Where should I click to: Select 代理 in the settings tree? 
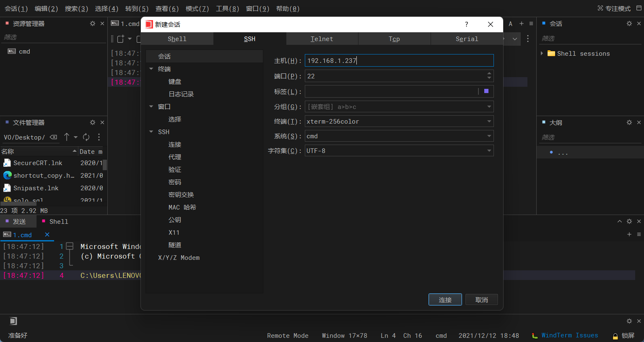tap(175, 157)
